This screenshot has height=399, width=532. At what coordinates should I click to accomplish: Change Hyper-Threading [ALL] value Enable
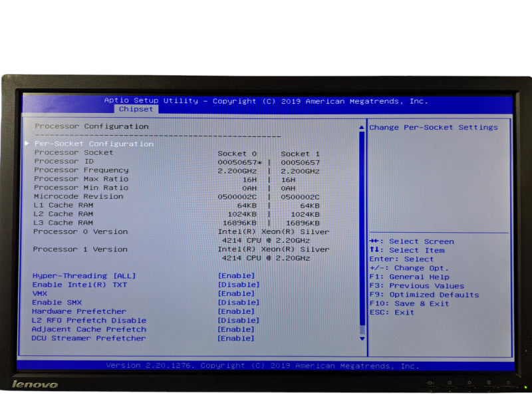(236, 276)
